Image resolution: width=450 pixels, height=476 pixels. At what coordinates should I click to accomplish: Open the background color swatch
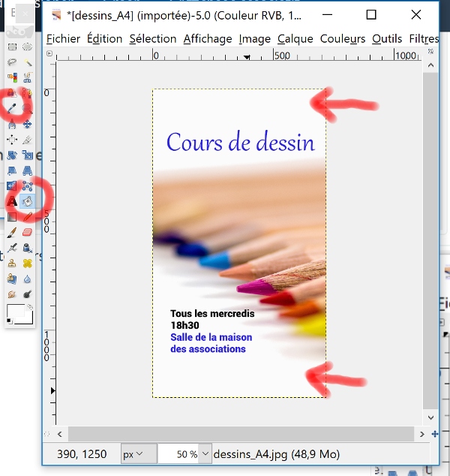pyautogui.click(x=28, y=320)
